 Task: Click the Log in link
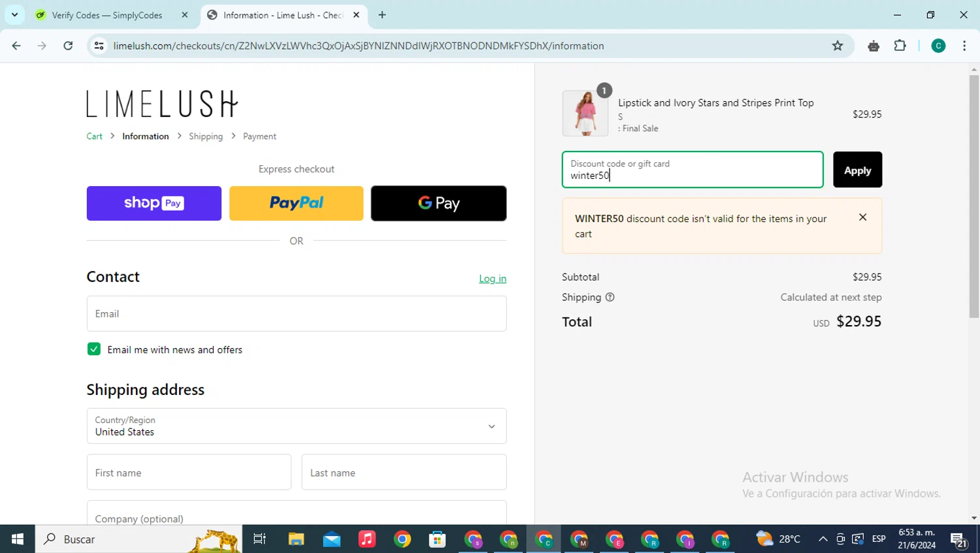(x=493, y=279)
